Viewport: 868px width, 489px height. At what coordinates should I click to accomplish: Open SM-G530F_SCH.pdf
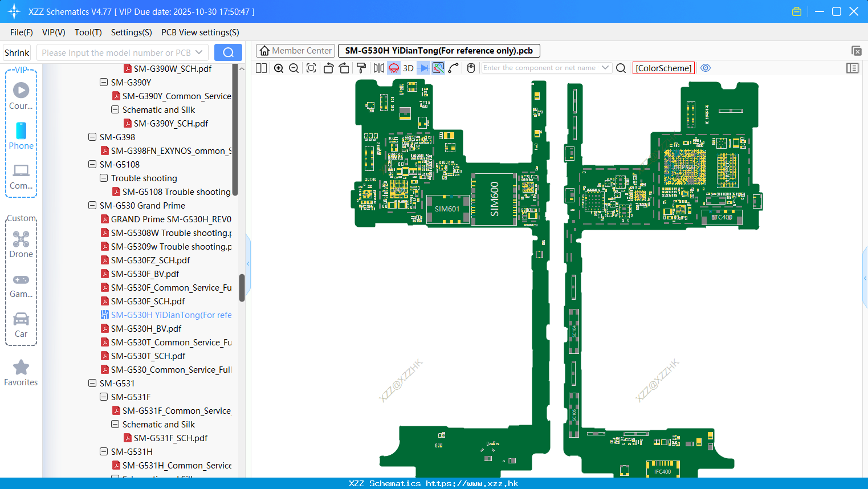pos(148,301)
